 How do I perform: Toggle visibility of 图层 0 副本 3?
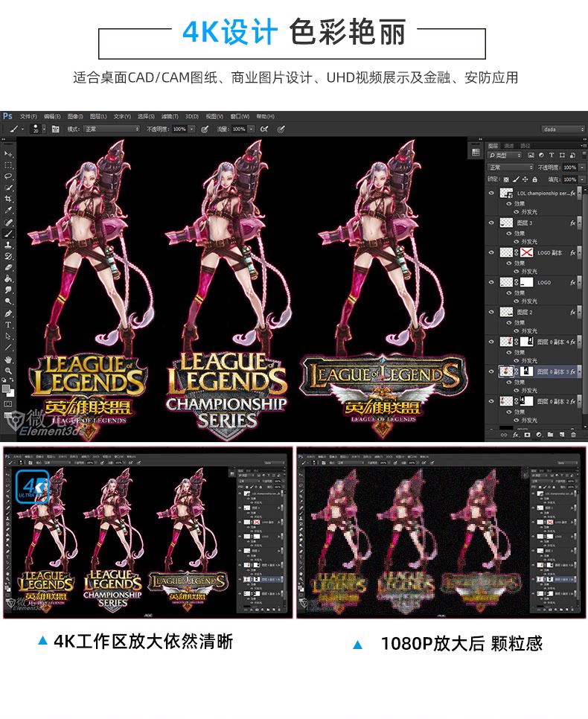491,371
